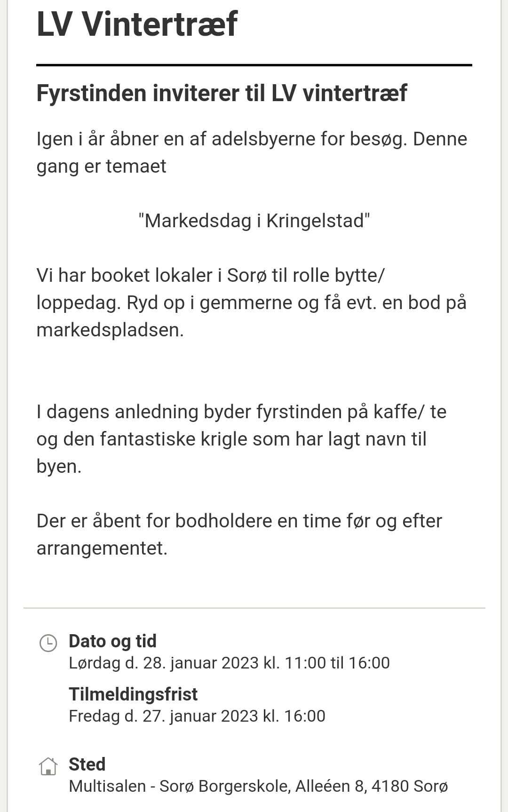Click the date Lørdag d. 28. januar 2023
Image resolution: width=508 pixels, height=812 pixels.
tap(164, 663)
